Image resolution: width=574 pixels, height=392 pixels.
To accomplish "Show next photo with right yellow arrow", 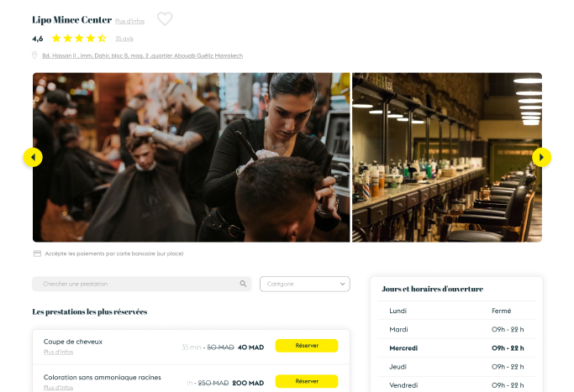I will [x=541, y=157].
